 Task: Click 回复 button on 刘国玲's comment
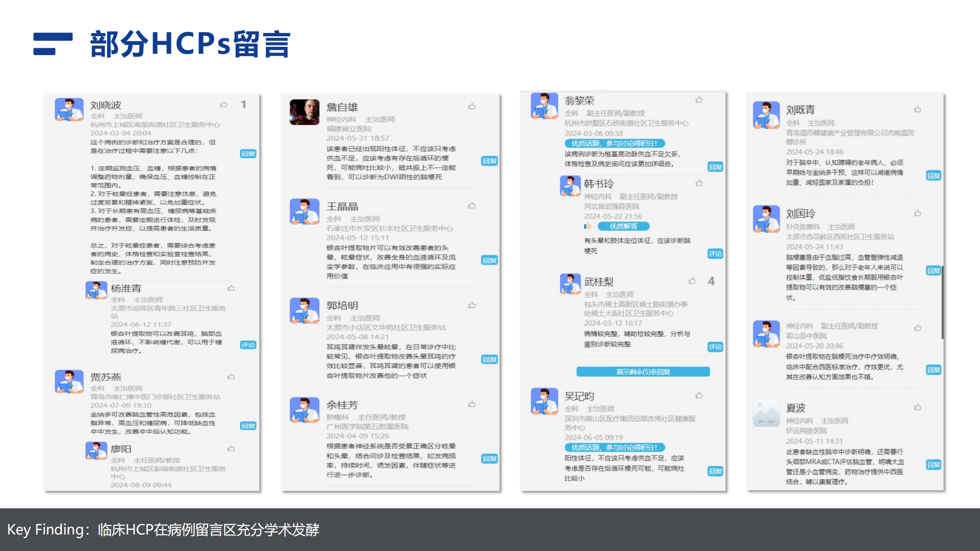[x=933, y=271]
